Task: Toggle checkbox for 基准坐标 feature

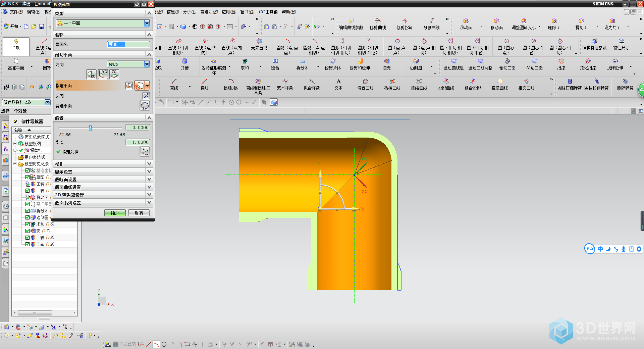Action: (28, 170)
